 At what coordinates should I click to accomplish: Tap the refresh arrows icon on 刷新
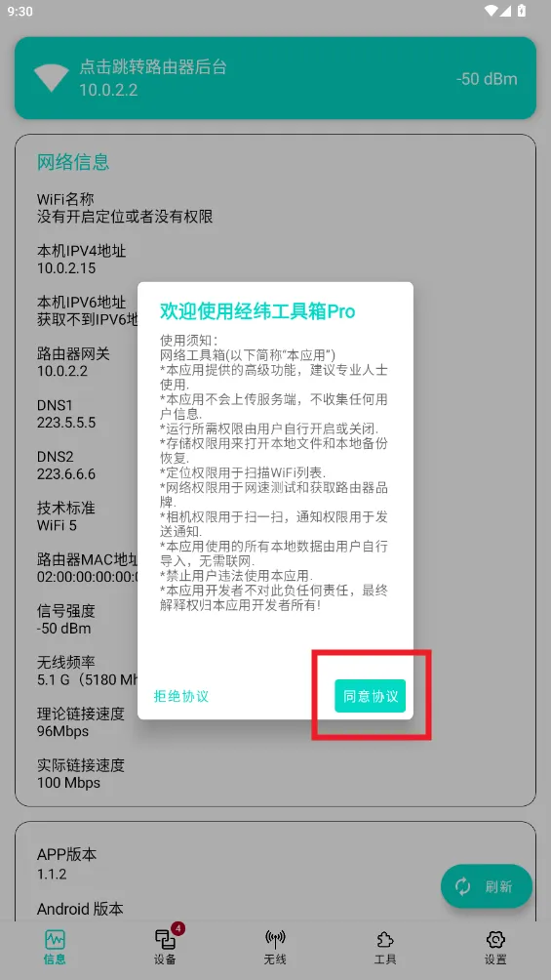point(463,885)
